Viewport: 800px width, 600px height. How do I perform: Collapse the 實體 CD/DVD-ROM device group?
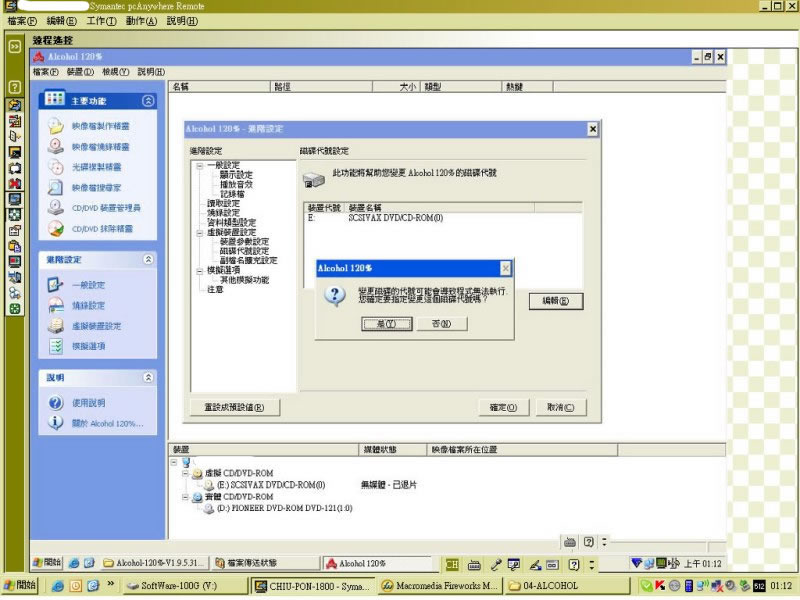coord(186,497)
